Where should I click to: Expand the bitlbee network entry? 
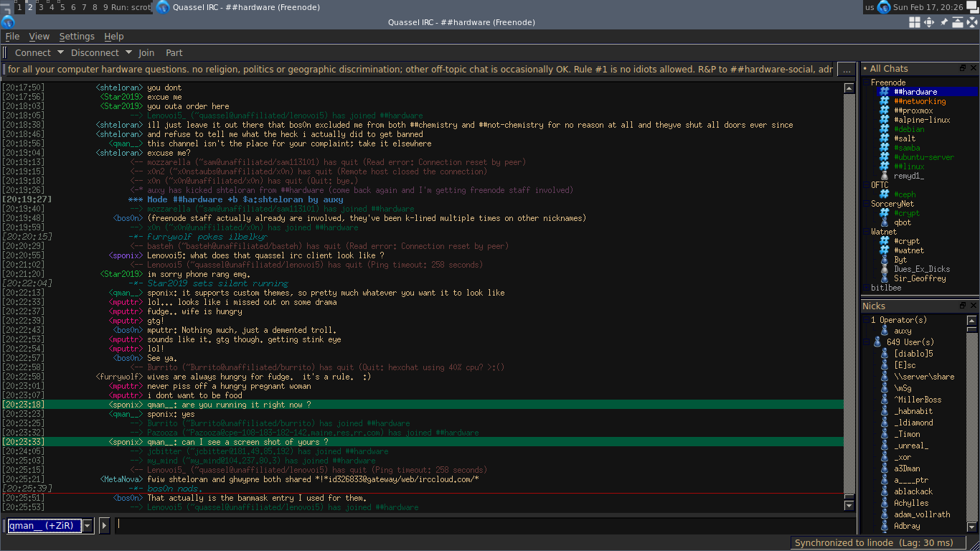(x=866, y=288)
